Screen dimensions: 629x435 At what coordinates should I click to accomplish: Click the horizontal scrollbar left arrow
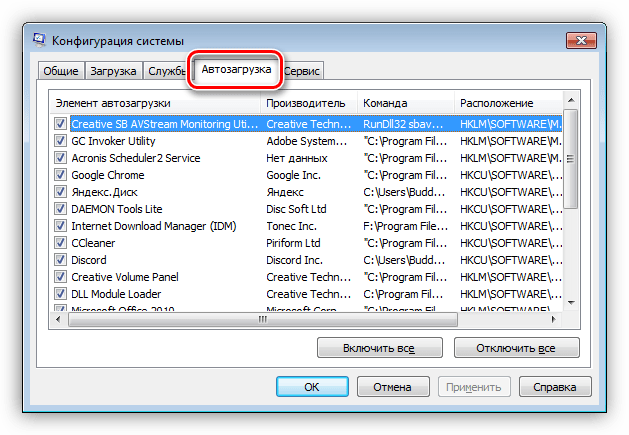pyautogui.click(x=59, y=319)
